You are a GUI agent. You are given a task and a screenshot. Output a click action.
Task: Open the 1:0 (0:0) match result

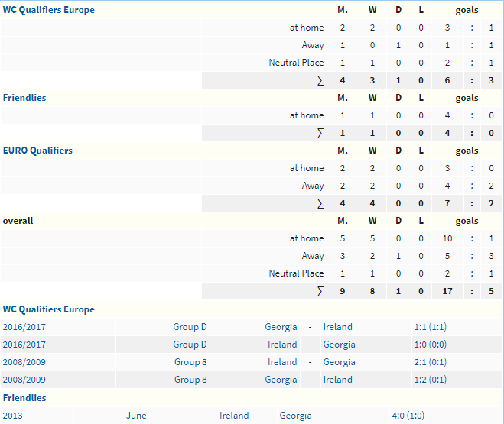[x=430, y=345]
